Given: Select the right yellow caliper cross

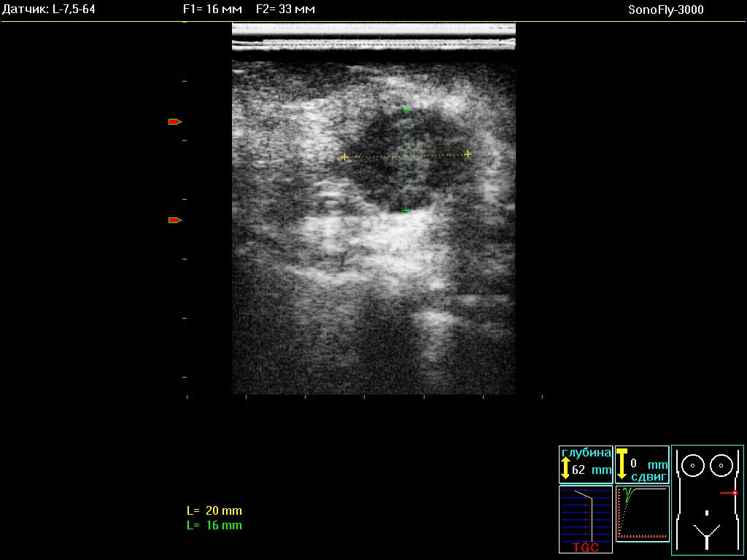Looking at the screenshot, I should coord(468,154).
